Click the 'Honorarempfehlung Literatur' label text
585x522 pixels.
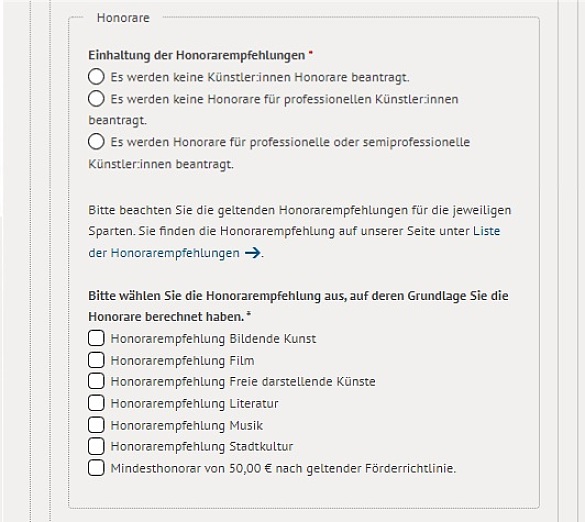195,404
